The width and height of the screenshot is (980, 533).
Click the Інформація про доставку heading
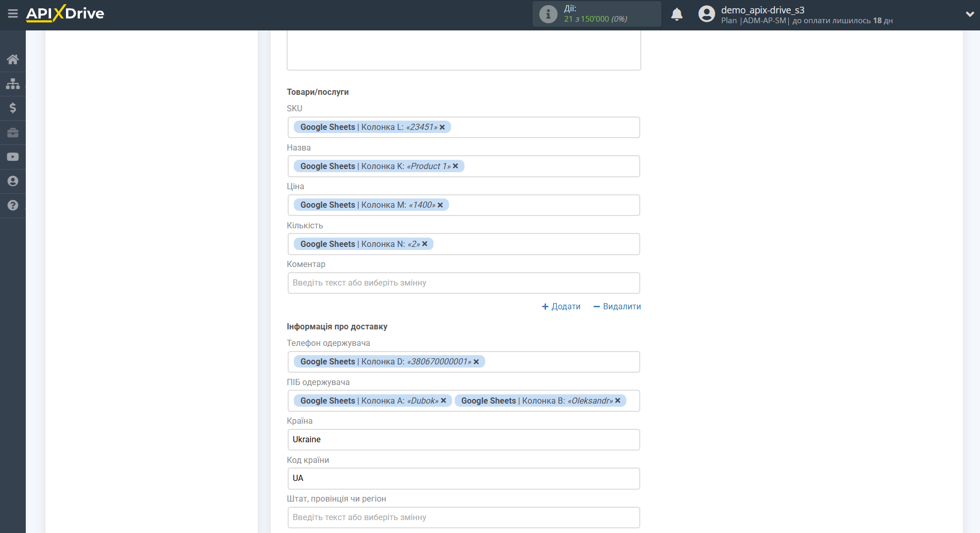[337, 327]
